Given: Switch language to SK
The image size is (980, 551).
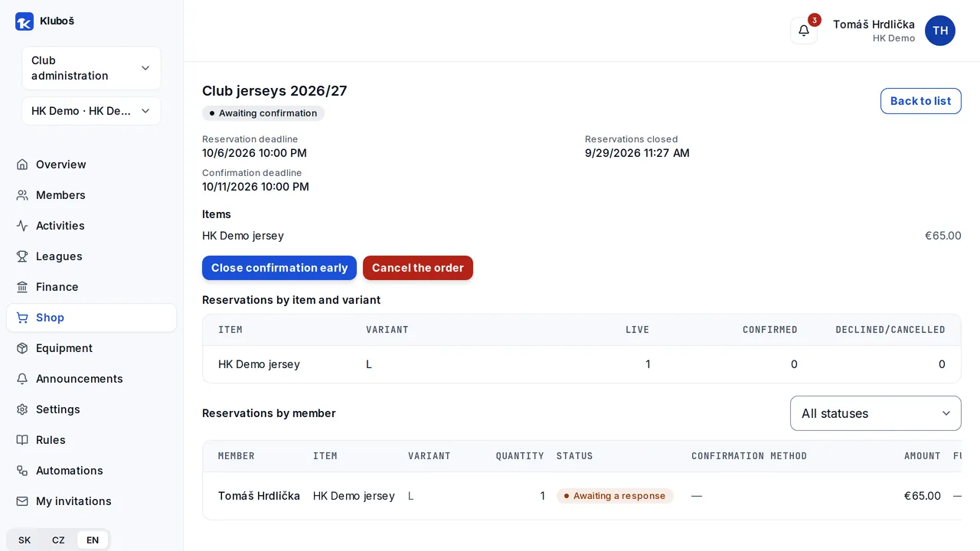Looking at the screenshot, I should 24,540.
